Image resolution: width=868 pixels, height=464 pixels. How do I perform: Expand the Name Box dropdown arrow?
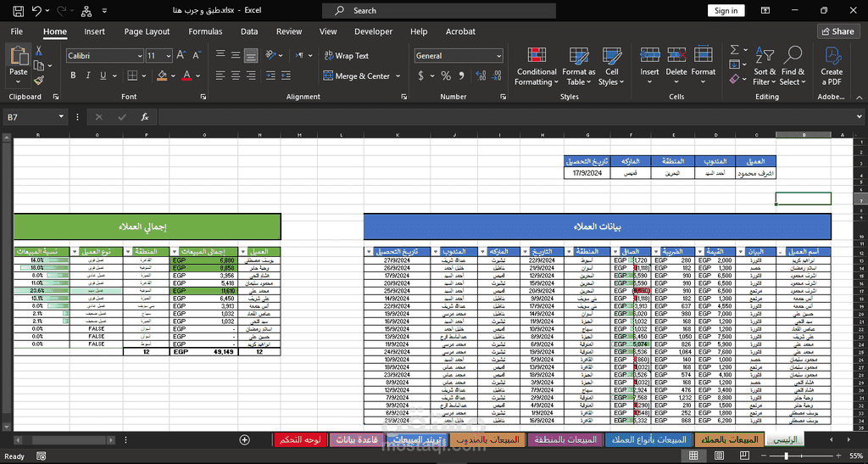point(61,117)
